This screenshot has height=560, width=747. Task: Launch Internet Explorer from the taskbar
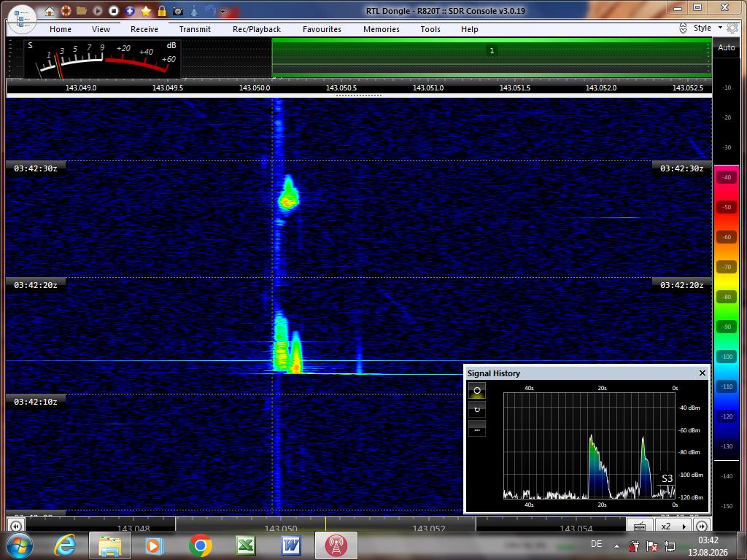tap(65, 545)
